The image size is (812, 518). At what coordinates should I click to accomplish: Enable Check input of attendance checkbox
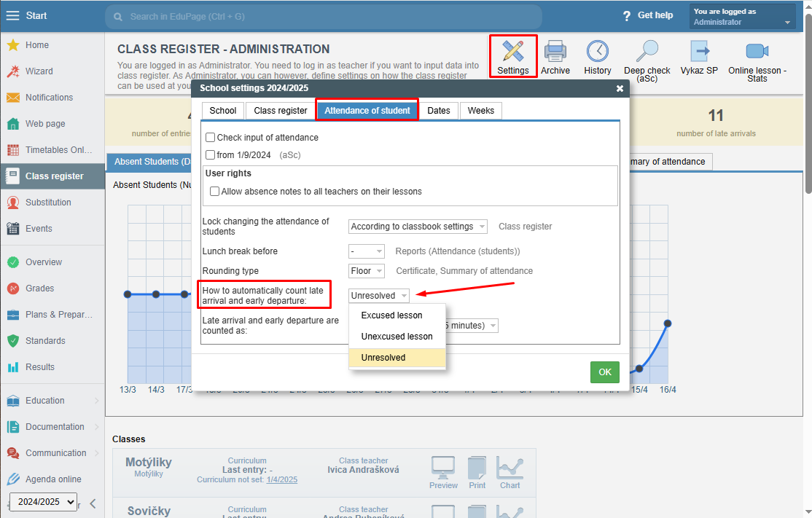(x=211, y=137)
